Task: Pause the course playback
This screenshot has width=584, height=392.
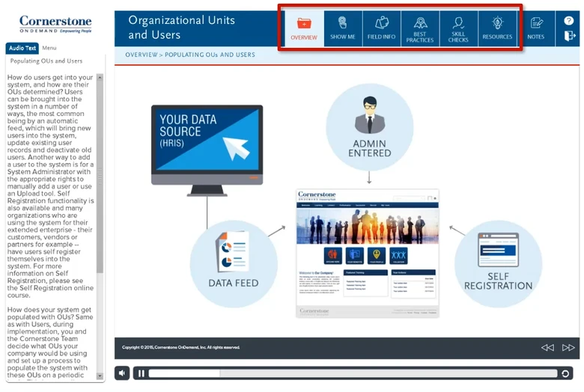Action: 142,373
